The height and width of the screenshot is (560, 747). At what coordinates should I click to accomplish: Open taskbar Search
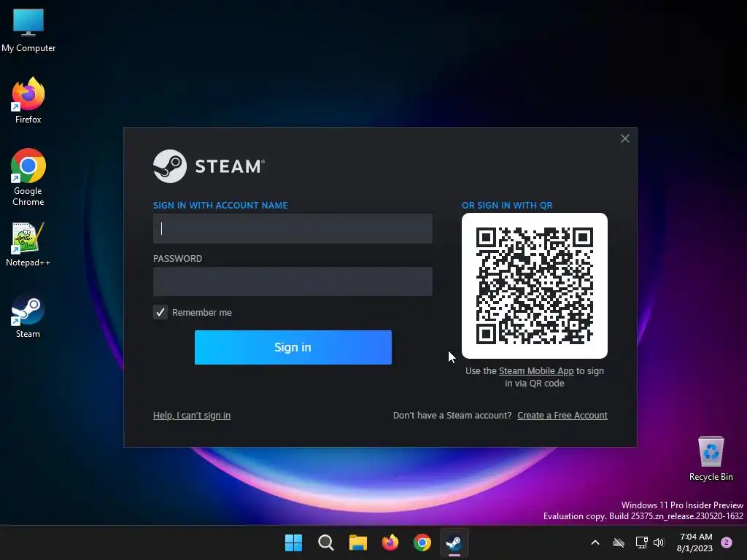(x=326, y=542)
